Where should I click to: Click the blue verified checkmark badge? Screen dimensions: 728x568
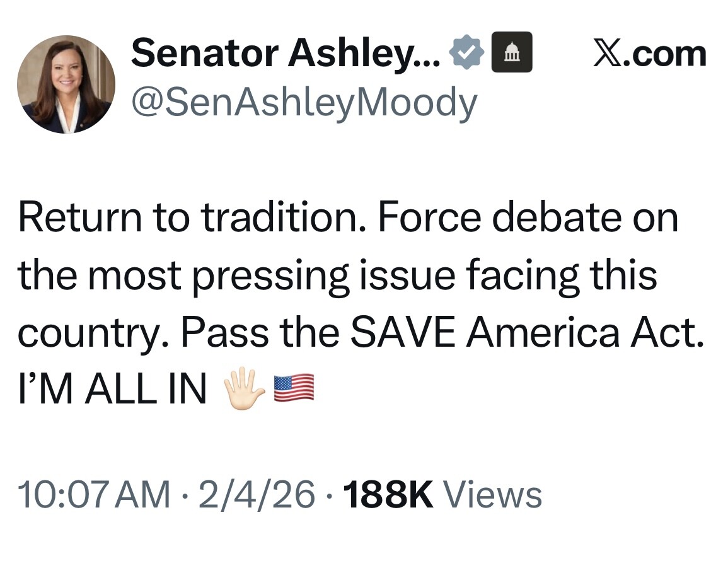466,54
